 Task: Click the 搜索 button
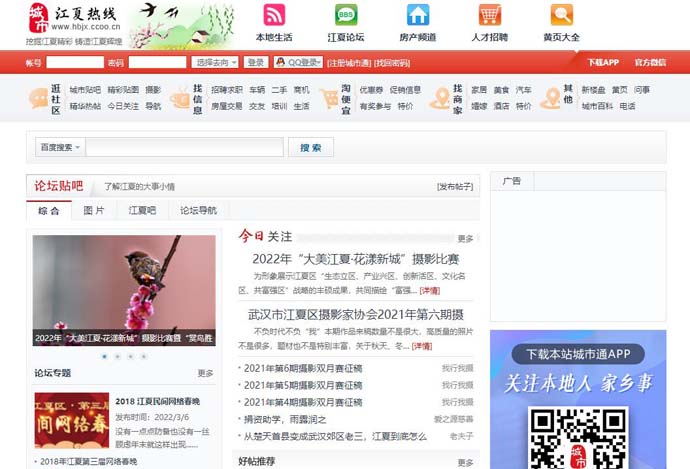click(311, 147)
